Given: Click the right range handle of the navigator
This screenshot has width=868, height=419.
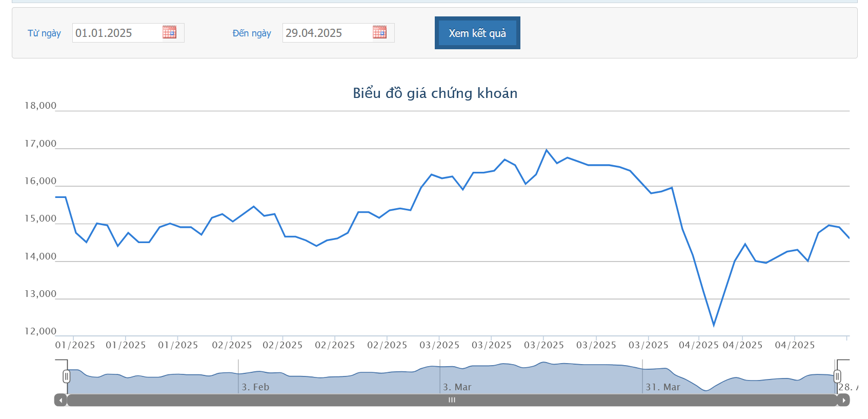Looking at the screenshot, I should coord(837,376).
